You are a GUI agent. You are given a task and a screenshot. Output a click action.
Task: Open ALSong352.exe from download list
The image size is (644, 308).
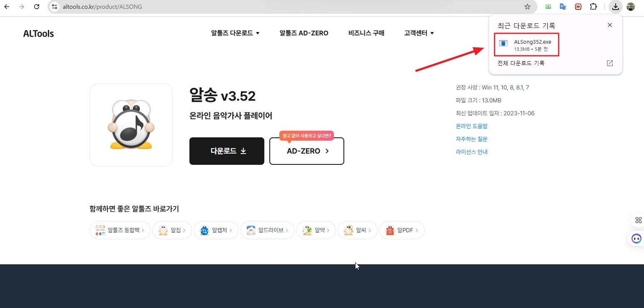click(x=527, y=45)
